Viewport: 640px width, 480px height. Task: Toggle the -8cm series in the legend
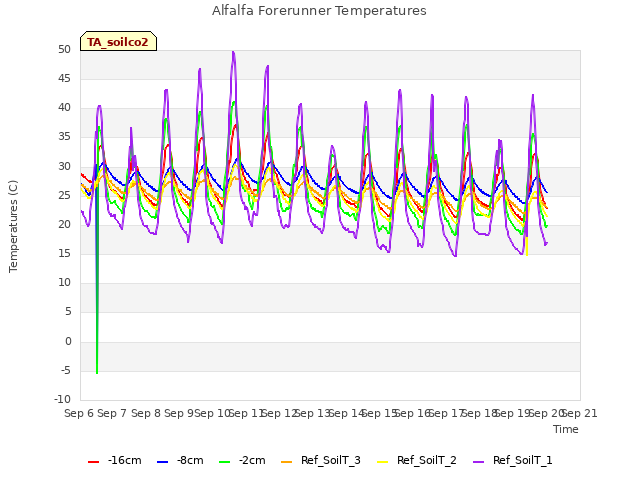pos(180,461)
